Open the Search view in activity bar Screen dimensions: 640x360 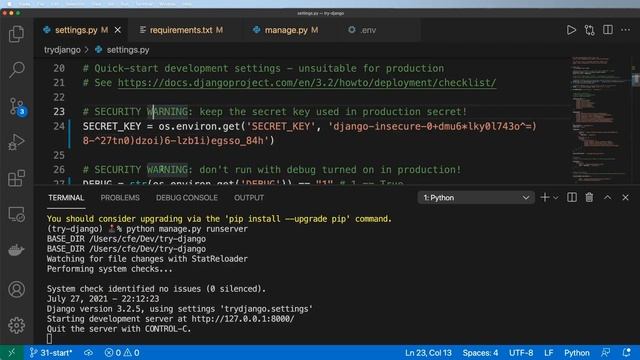tap(16, 70)
